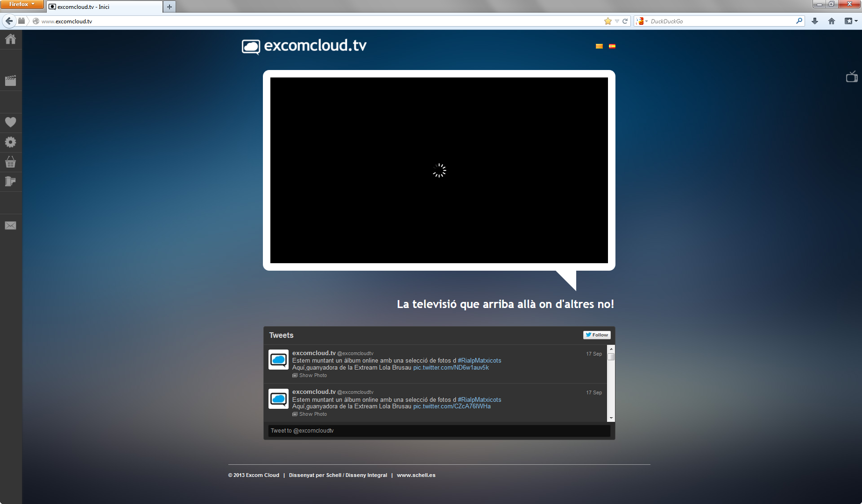Open browser downloads arrow icon

[x=815, y=21]
